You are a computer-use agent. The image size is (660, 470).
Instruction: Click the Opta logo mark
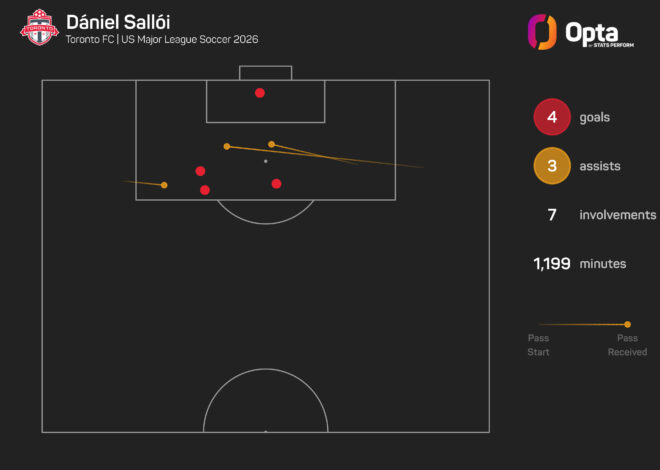(x=542, y=32)
